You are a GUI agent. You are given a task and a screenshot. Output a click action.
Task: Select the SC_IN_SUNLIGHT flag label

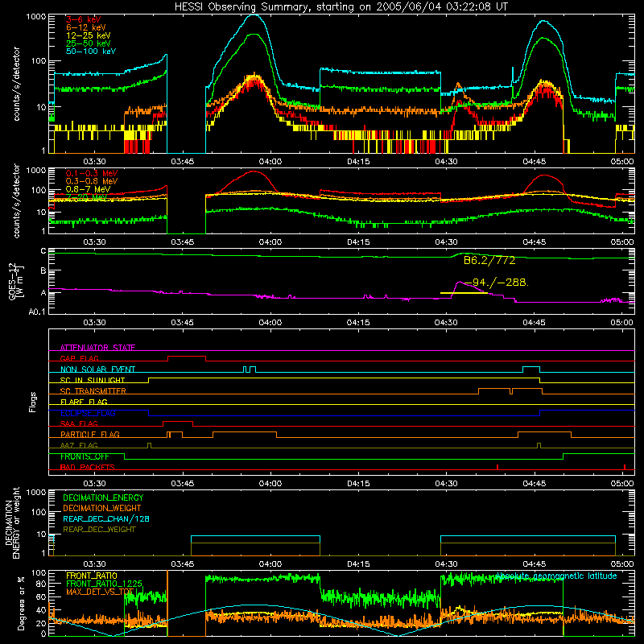point(93,380)
